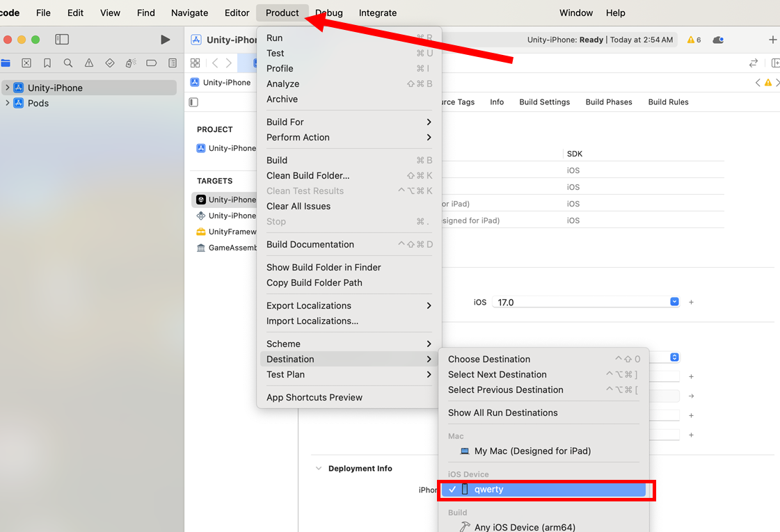This screenshot has height=532, width=780.
Task: Open the Bookmark navigator icon
Action: point(47,63)
